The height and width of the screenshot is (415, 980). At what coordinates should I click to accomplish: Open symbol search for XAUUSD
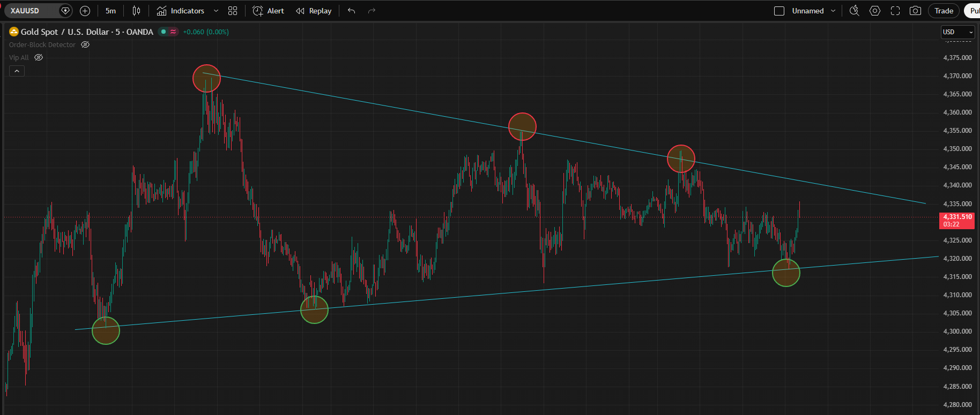31,11
